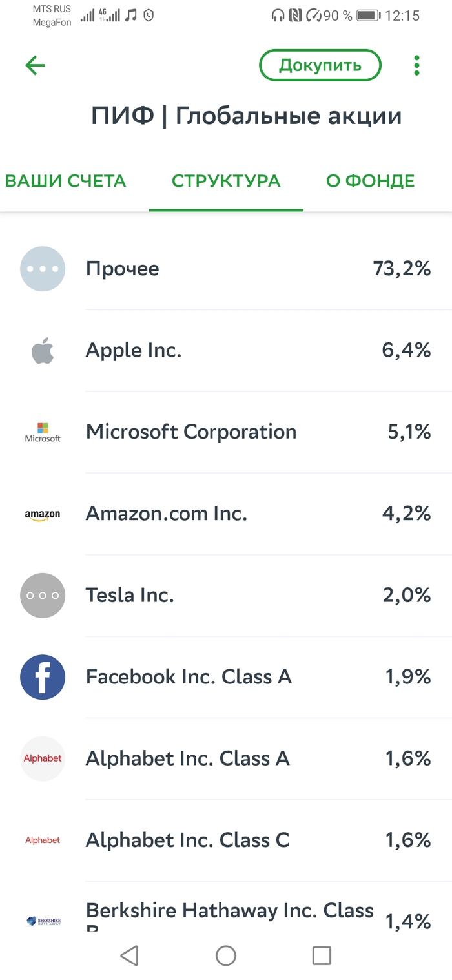Tap the Alphabet Class A logo
This screenshot has width=452, height=980.
pyautogui.click(x=43, y=758)
